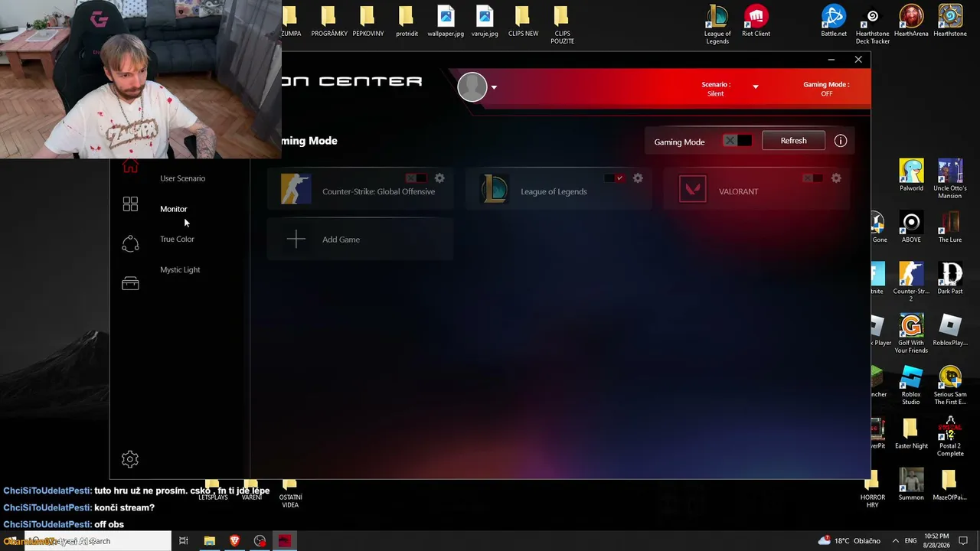Select the Palworld desktop shortcut
The image size is (980, 551).
click(x=911, y=175)
